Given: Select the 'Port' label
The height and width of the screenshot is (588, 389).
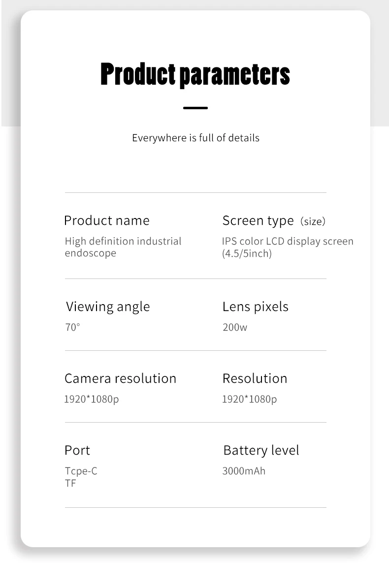Looking at the screenshot, I should [77, 450].
